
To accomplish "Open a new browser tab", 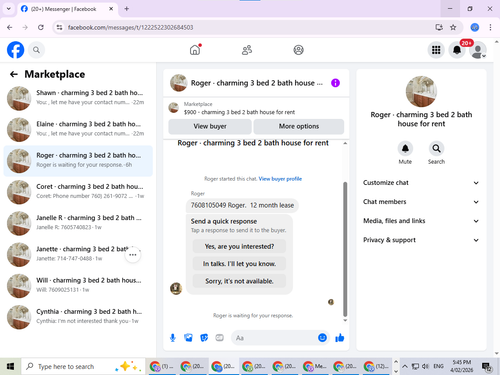I will (127, 9).
